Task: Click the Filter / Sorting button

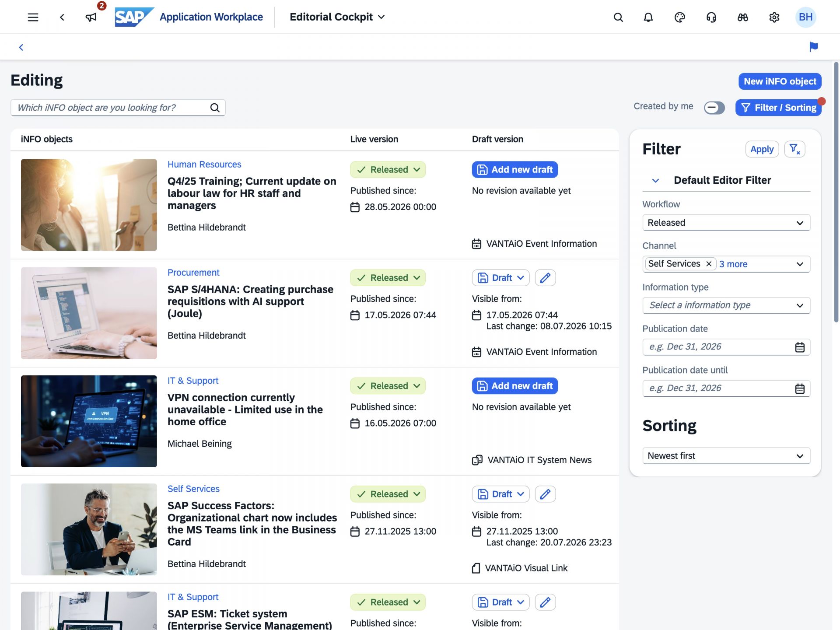Action: click(x=779, y=108)
